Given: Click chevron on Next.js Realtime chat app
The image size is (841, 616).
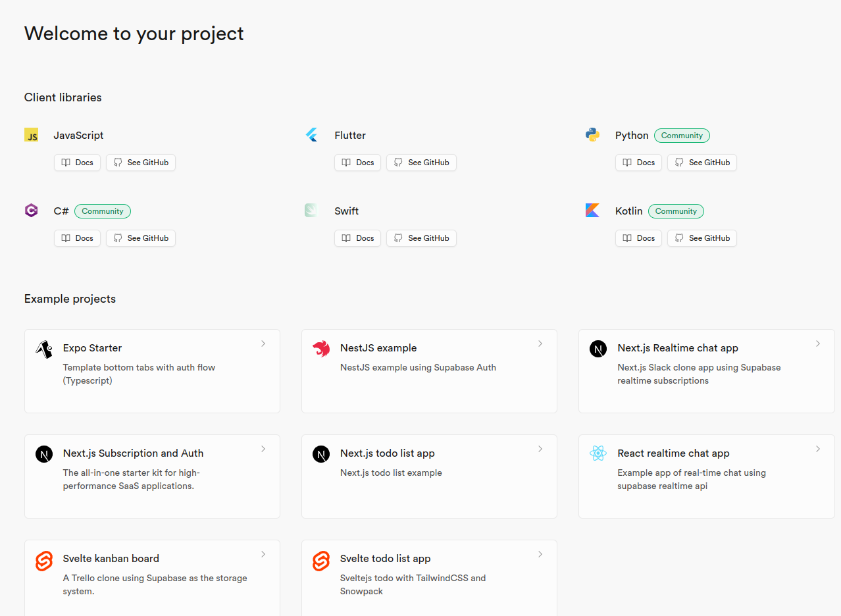Looking at the screenshot, I should [818, 344].
